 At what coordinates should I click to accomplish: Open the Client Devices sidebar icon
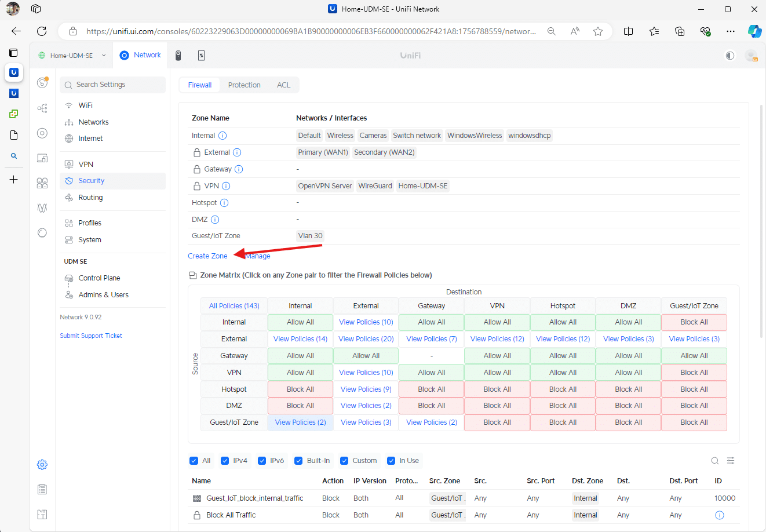point(42,158)
